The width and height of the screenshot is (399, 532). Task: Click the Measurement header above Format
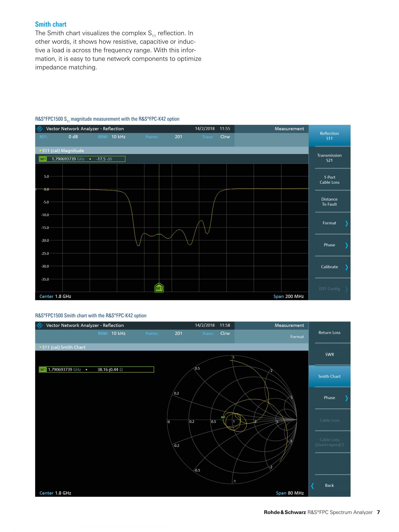tap(289, 325)
